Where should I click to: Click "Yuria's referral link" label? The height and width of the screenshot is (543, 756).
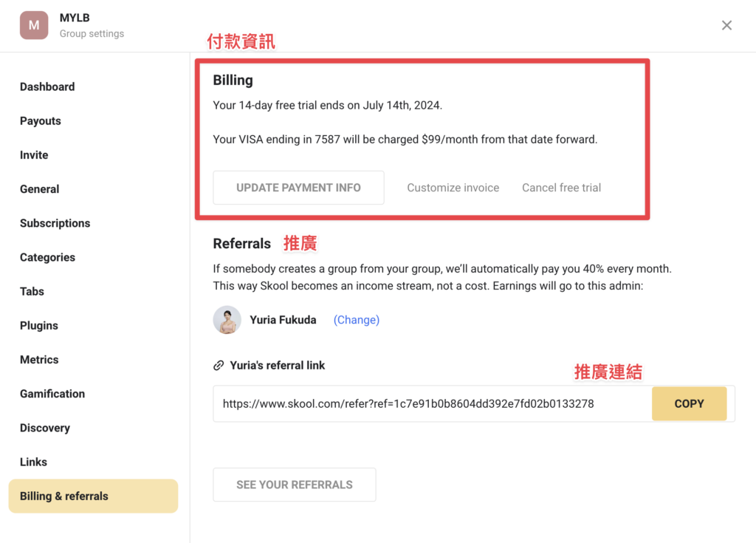278,366
